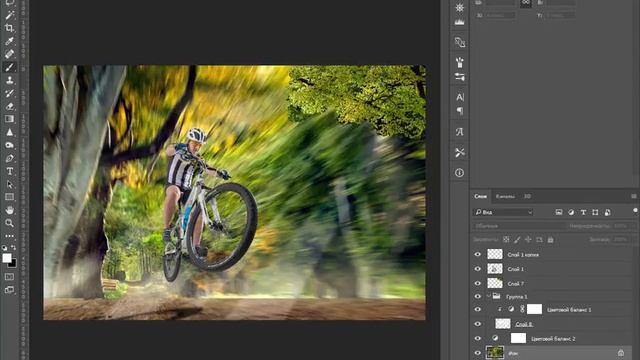Click lock transparent pixels icon
640x360 pixels.
pos(506,240)
